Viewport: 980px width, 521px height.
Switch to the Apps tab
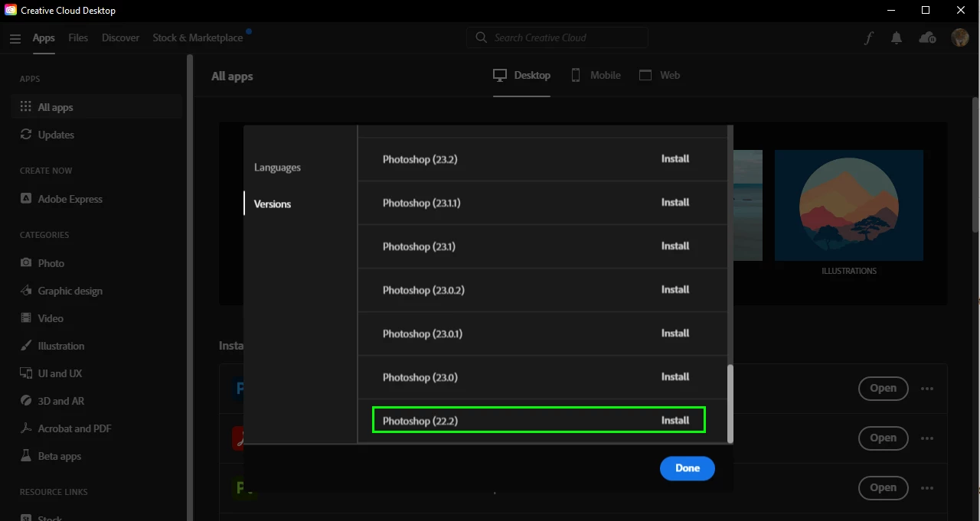tap(44, 37)
